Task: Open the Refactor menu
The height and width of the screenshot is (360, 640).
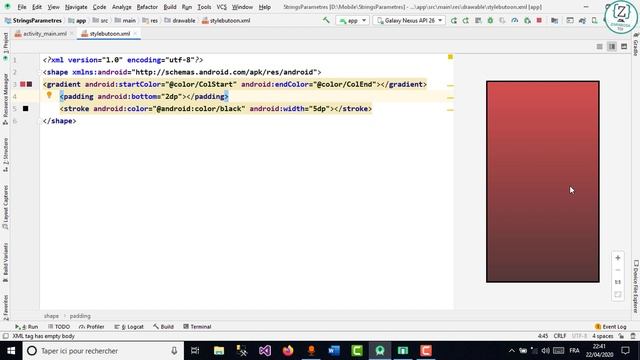Action: coord(147,7)
